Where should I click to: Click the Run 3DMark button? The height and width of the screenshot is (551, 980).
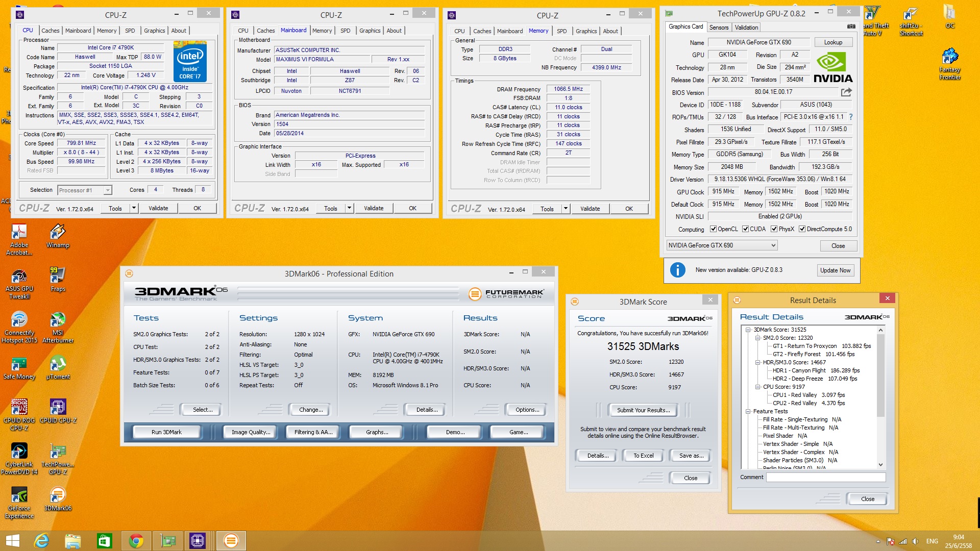pos(166,432)
